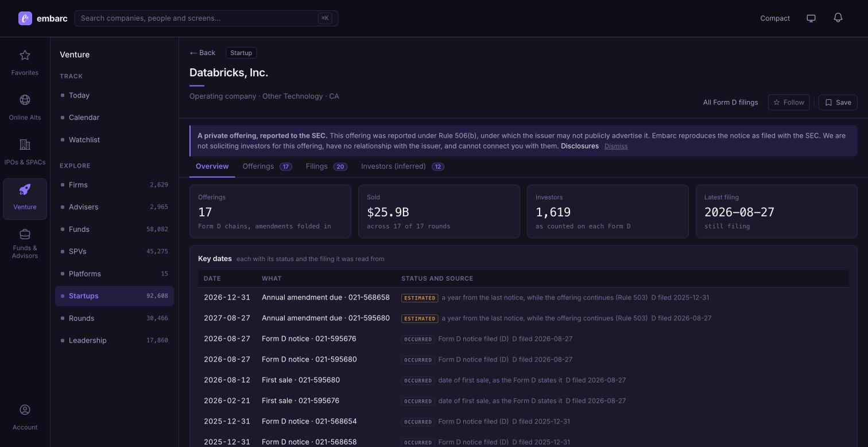This screenshot has width=868, height=447.
Task: Open Calendar in the sidebar
Action: pos(114,118)
